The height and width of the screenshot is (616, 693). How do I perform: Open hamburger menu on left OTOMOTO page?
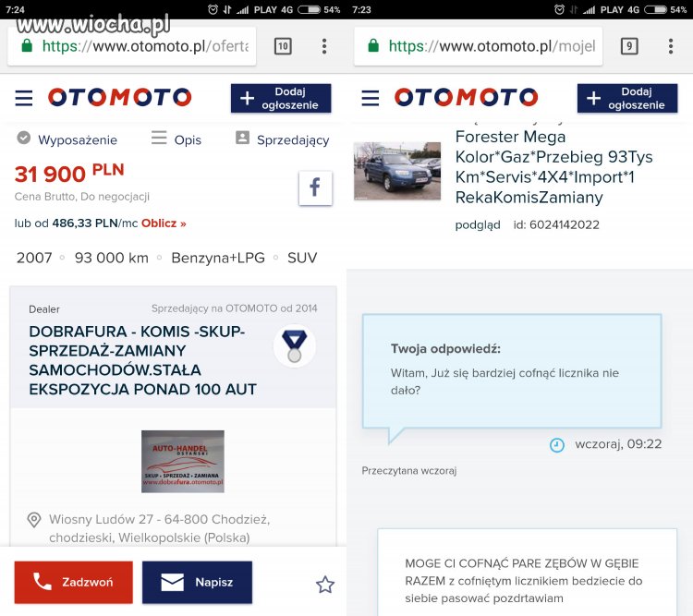click(24, 98)
